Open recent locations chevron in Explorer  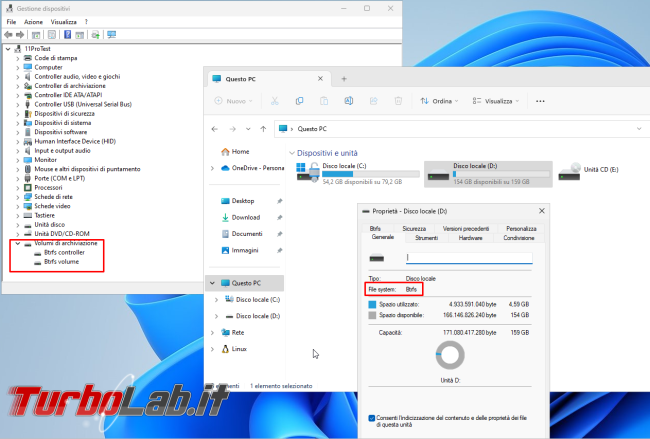tap(248, 129)
